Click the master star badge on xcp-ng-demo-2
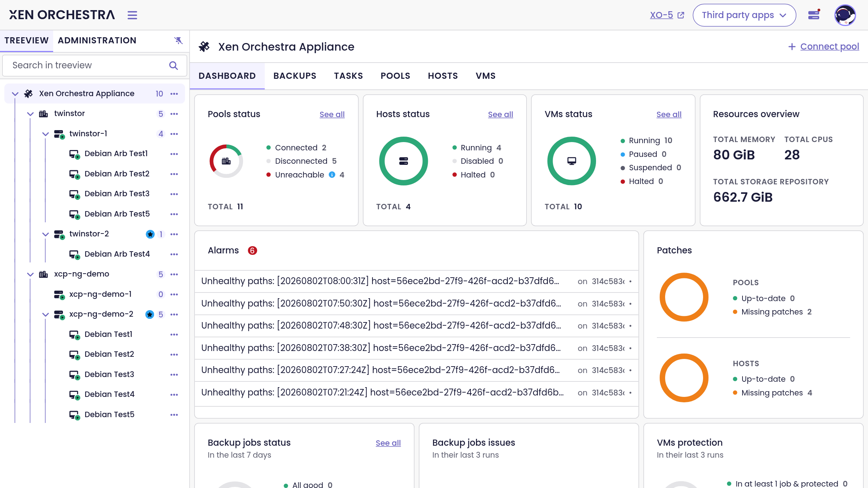Viewport: 868px width, 488px height. (150, 314)
